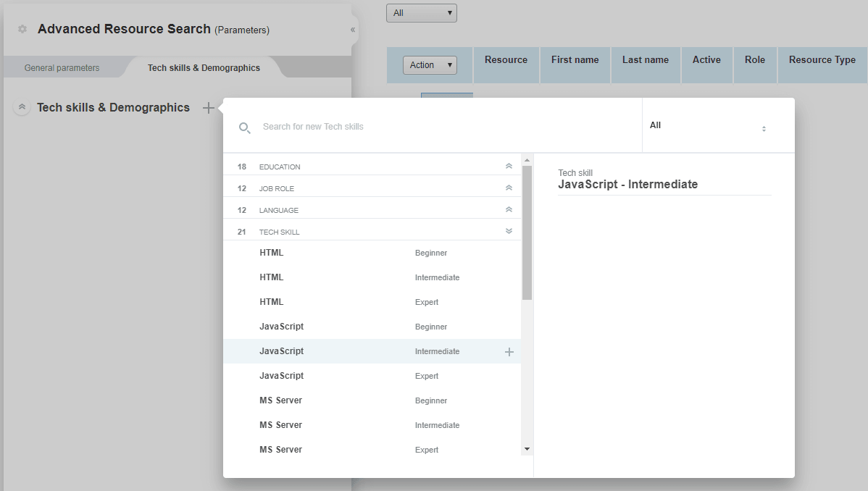Select HTML Expert skill
The width and height of the screenshot is (868, 491).
pos(372,302)
